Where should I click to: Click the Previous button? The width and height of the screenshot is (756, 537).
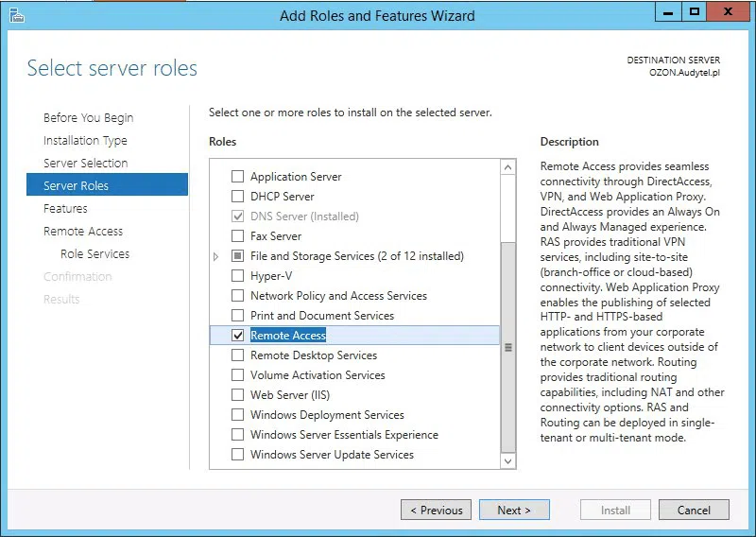click(x=436, y=510)
